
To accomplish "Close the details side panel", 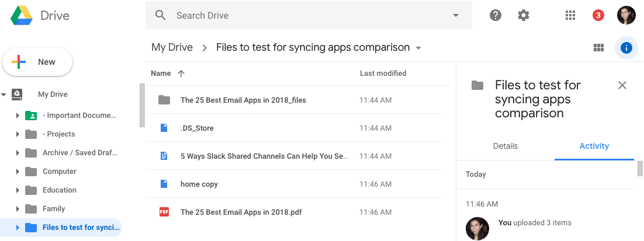I will click(622, 85).
